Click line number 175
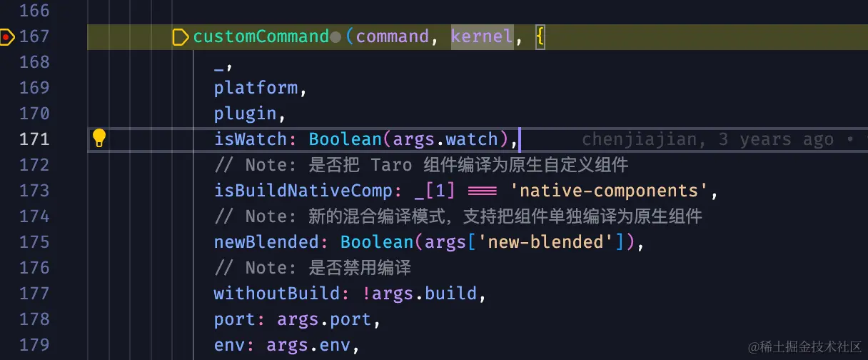Viewport: 868px width, 360px height. coord(35,242)
